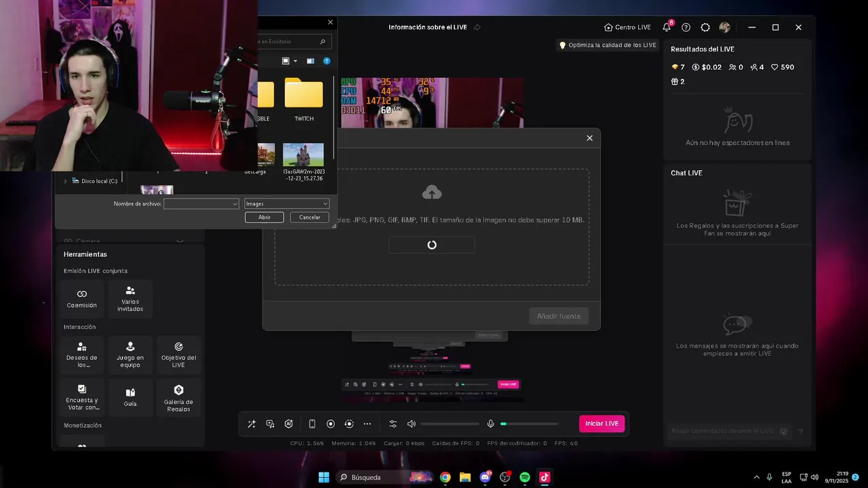Open the profile avatar menu
The width and height of the screenshot is (868, 488).
pyautogui.click(x=725, y=27)
